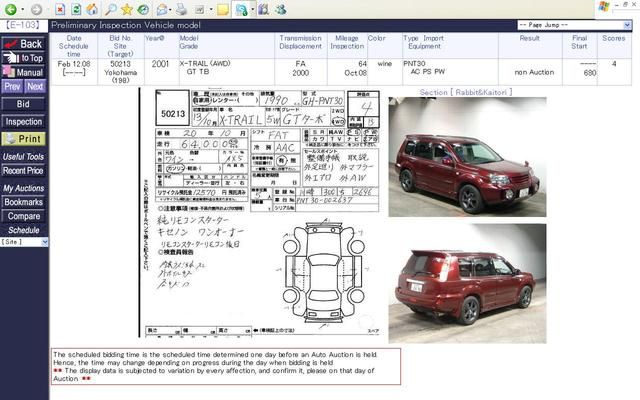Click bid number 50213 in the table
The height and width of the screenshot is (400, 640).
(x=120, y=64)
